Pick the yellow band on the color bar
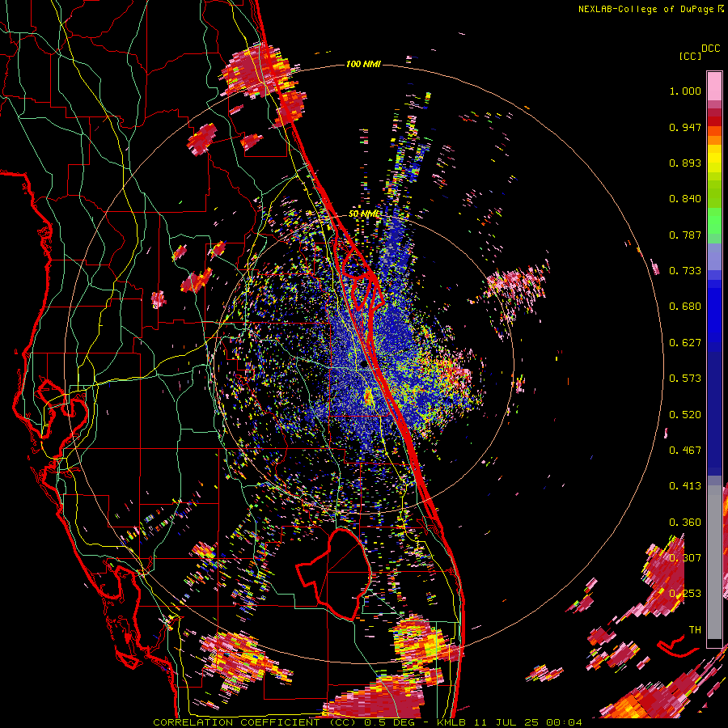This screenshot has height=728, width=728. (714, 159)
